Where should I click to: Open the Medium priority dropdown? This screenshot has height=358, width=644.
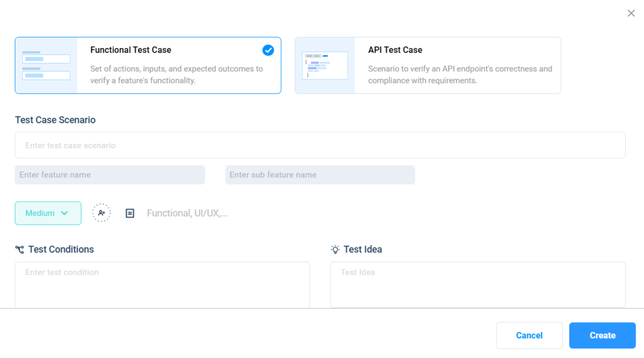[x=48, y=213]
